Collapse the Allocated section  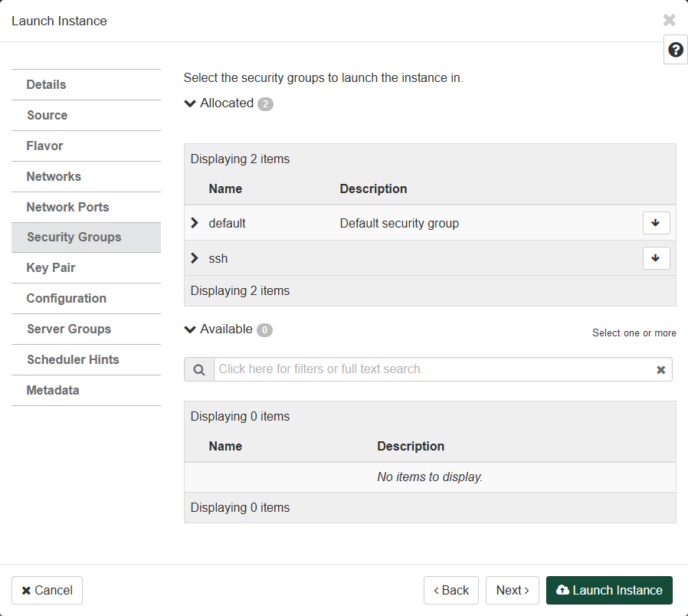point(191,103)
